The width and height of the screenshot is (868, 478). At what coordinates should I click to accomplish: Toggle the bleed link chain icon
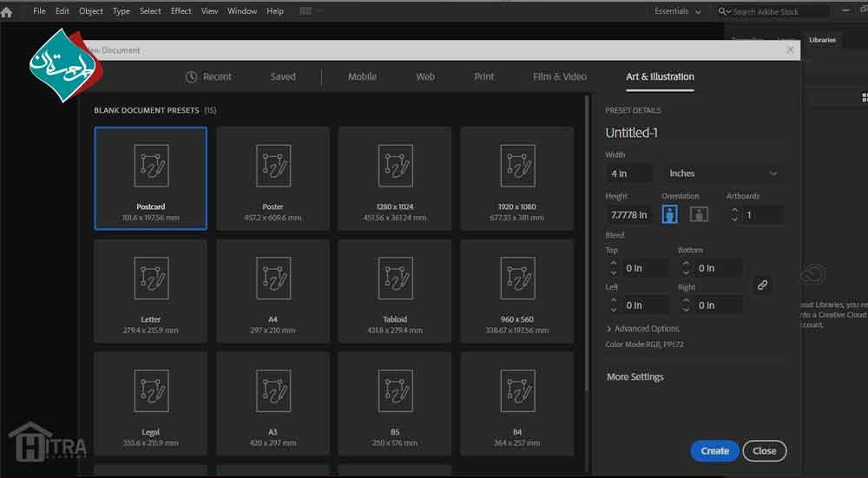point(762,285)
